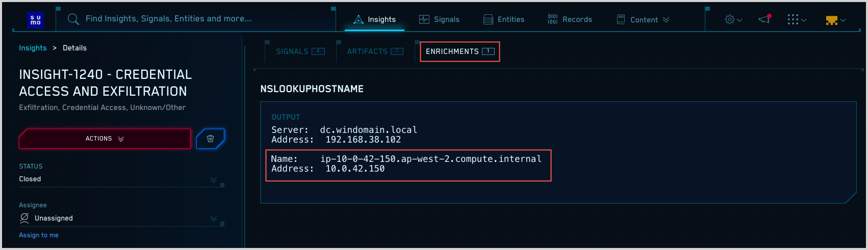
Task: Expand the Status dropdown showing Closed
Action: pyautogui.click(x=214, y=179)
